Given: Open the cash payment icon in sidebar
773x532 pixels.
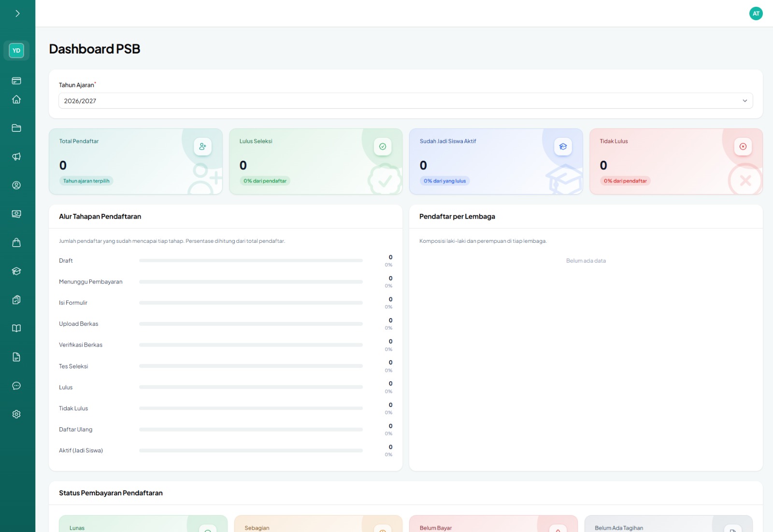Looking at the screenshot, I should pyautogui.click(x=16, y=214).
